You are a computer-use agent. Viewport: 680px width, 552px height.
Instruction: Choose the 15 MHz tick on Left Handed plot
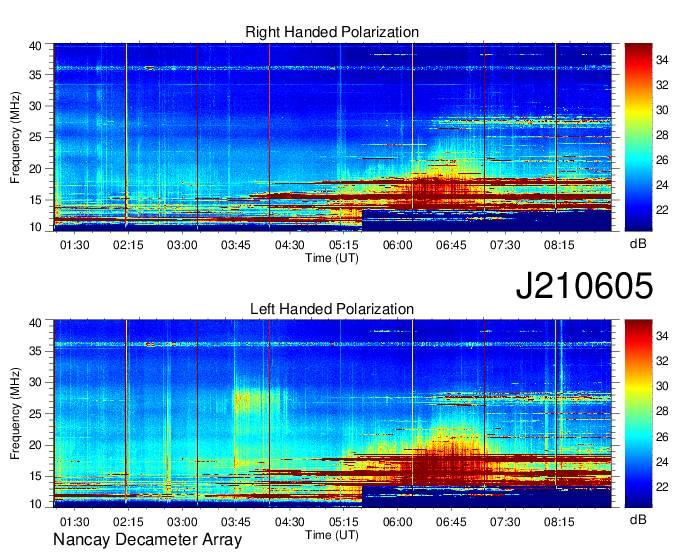tap(36, 476)
